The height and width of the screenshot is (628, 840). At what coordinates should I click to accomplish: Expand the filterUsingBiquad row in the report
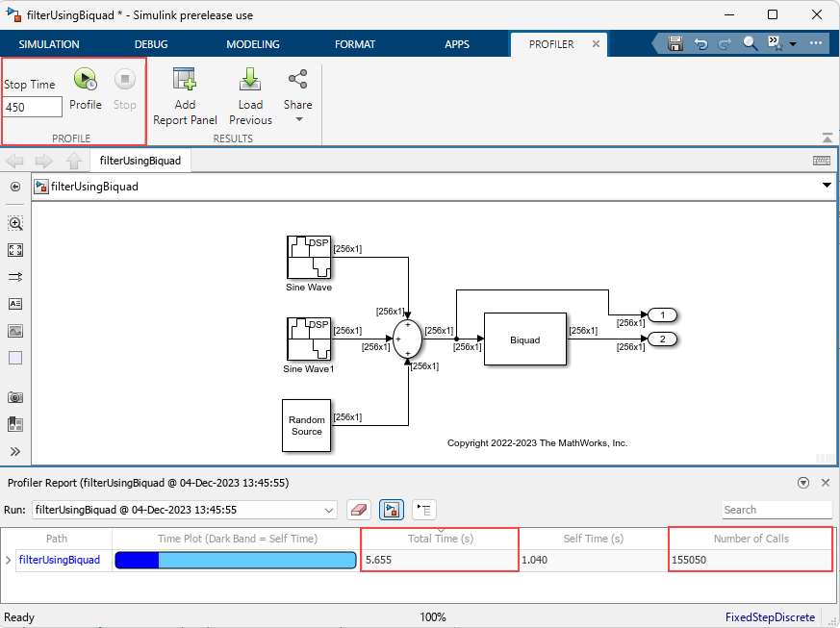pyautogui.click(x=9, y=560)
